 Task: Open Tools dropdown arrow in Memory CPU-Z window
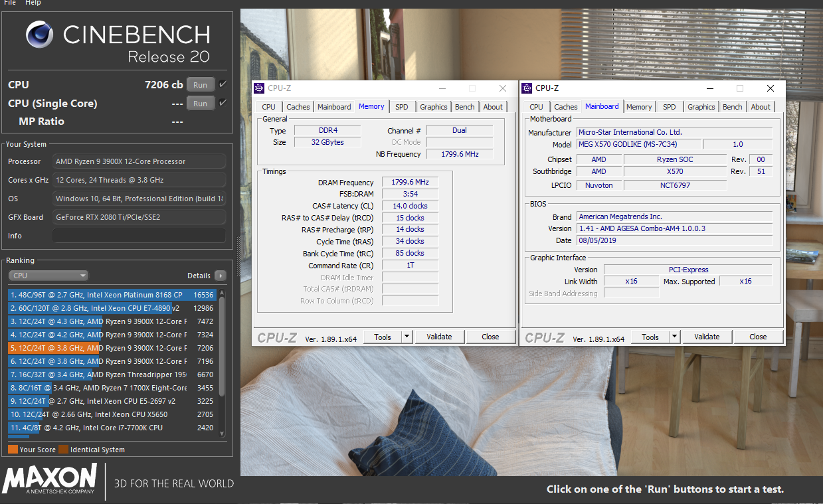(407, 337)
